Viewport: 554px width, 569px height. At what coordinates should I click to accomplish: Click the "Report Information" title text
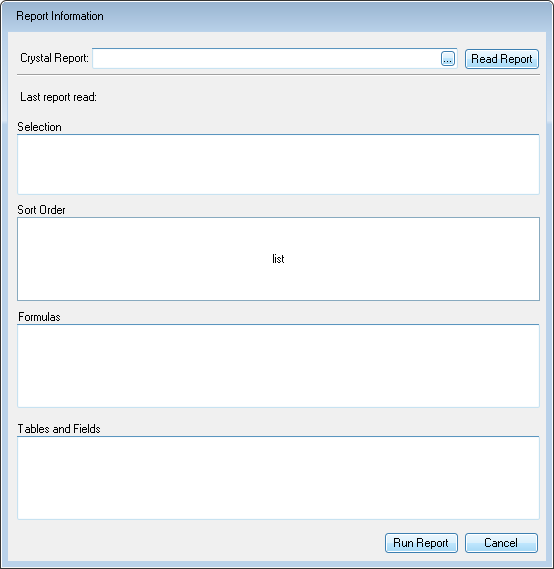click(x=60, y=16)
